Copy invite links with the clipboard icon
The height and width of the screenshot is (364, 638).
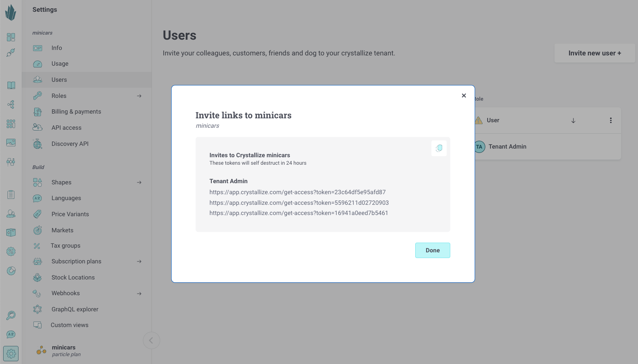pyautogui.click(x=439, y=148)
